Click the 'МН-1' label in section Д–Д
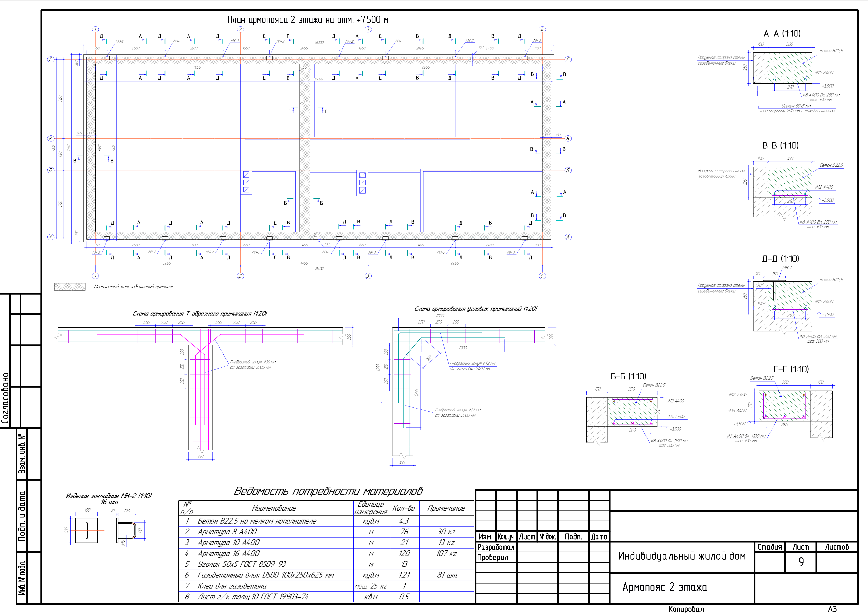The width and height of the screenshot is (868, 614). (x=787, y=268)
